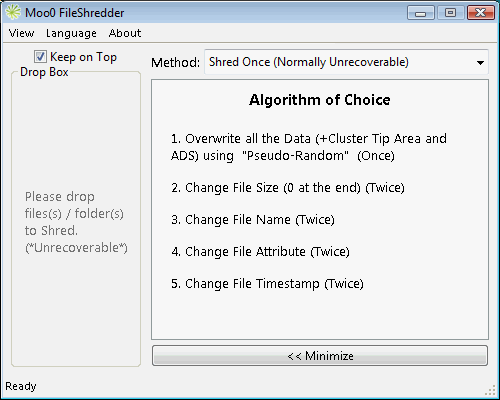Close the Moo0 FileShredder window
The image size is (500, 400).
click(481, 13)
